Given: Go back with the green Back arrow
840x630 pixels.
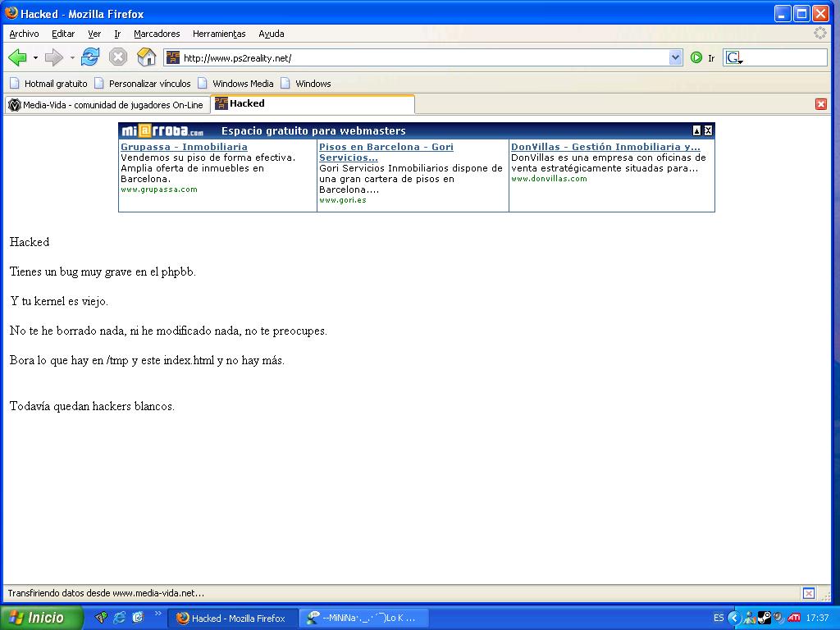Looking at the screenshot, I should pyautogui.click(x=18, y=57).
